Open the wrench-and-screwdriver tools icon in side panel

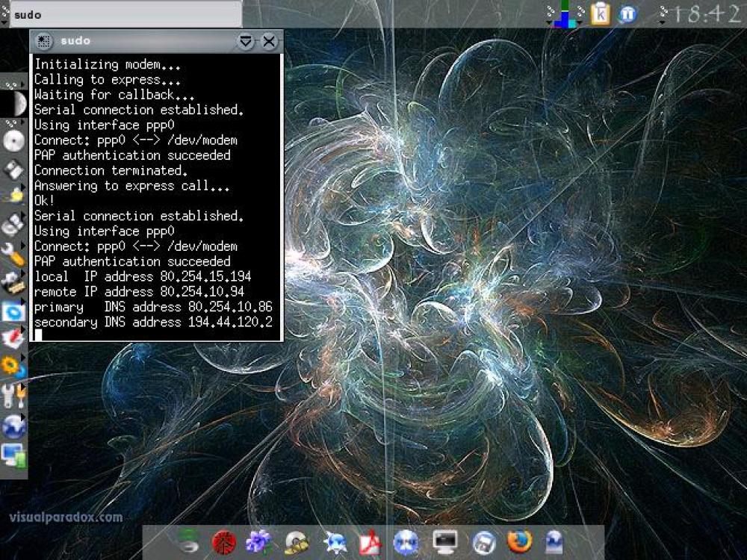[13, 396]
